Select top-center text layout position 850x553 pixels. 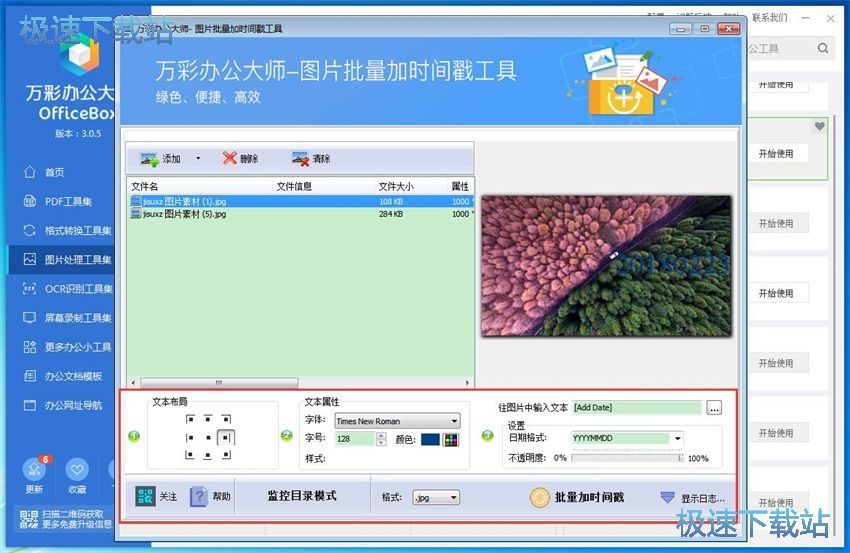coord(208,419)
